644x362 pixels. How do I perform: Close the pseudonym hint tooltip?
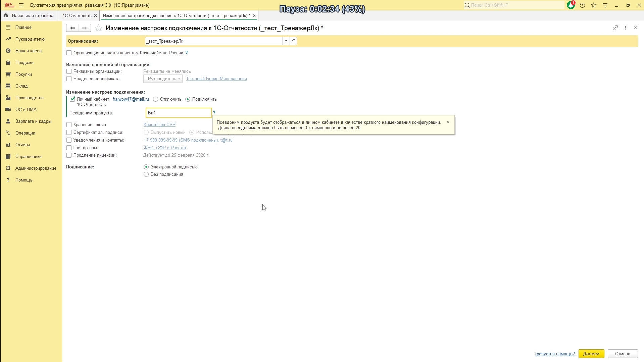448,122
